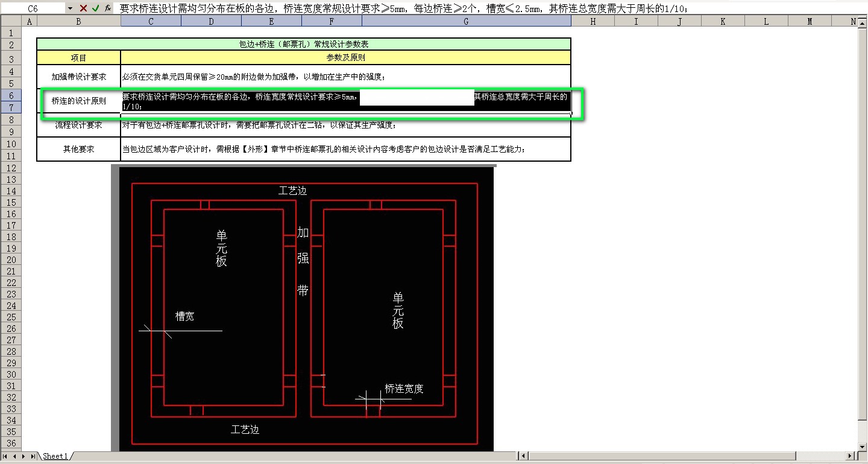Select row 20 header

click(11, 259)
